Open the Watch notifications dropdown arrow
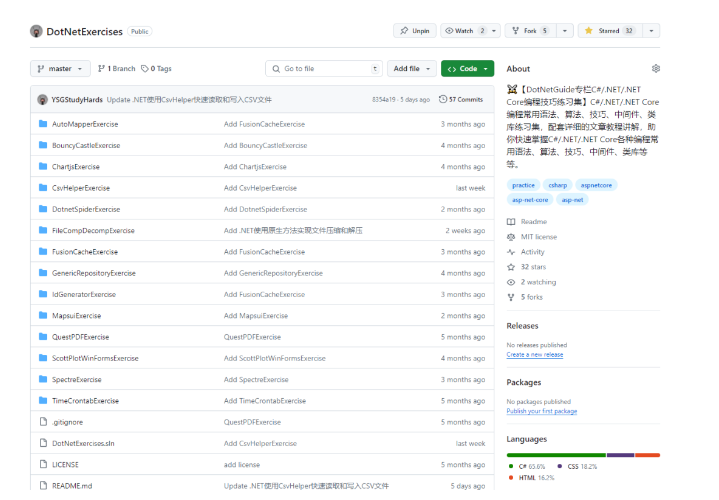The image size is (719, 500). pyautogui.click(x=494, y=31)
